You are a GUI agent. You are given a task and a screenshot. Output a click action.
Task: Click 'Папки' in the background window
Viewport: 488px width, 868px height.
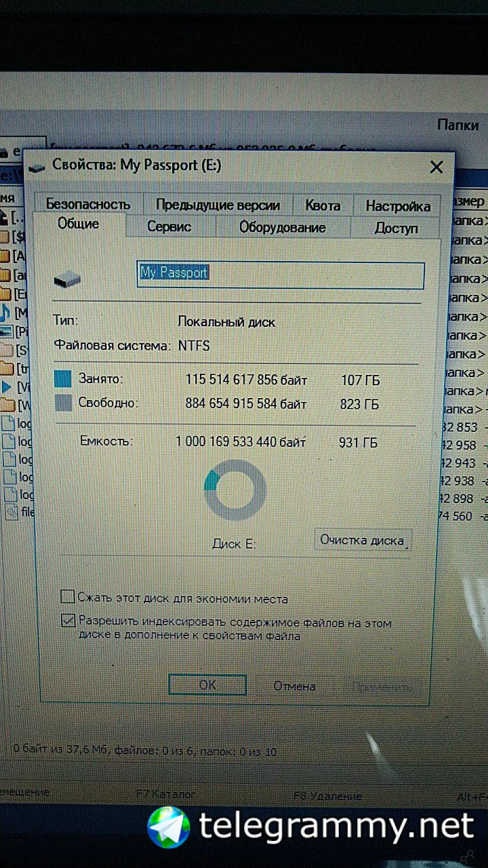coord(458,125)
